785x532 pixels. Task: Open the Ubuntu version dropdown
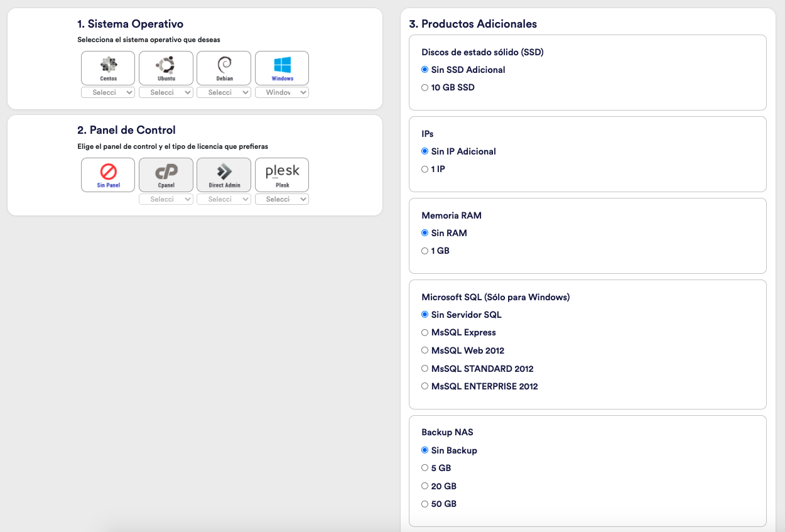point(166,92)
